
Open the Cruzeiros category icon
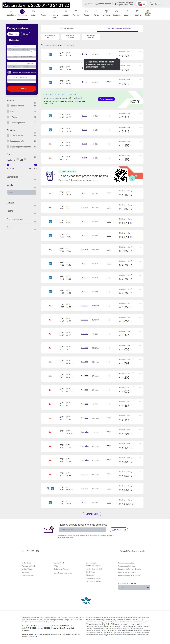click(117, 12)
